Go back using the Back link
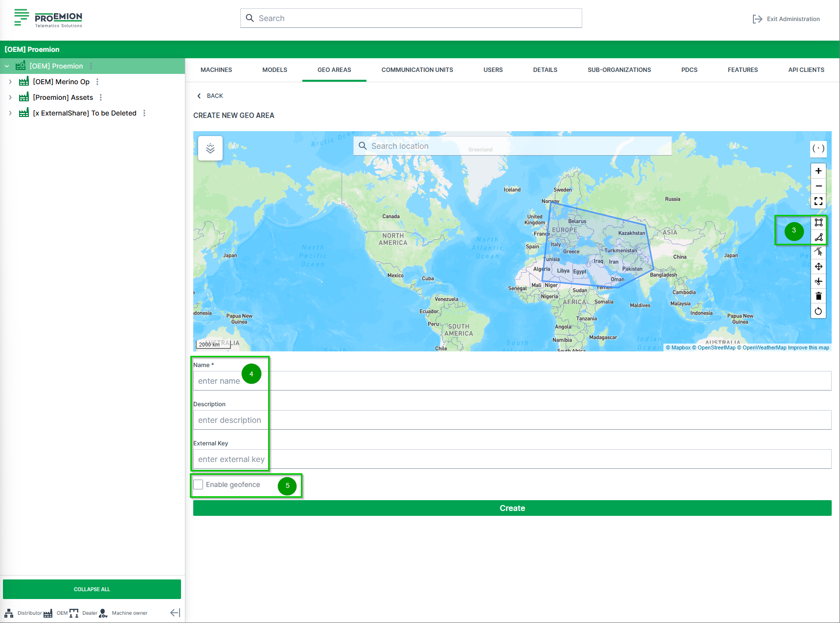This screenshot has height=623, width=840. (210, 96)
